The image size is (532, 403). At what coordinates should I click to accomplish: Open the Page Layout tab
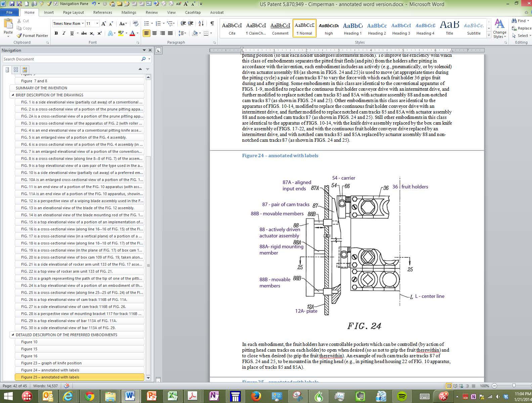coord(73,12)
